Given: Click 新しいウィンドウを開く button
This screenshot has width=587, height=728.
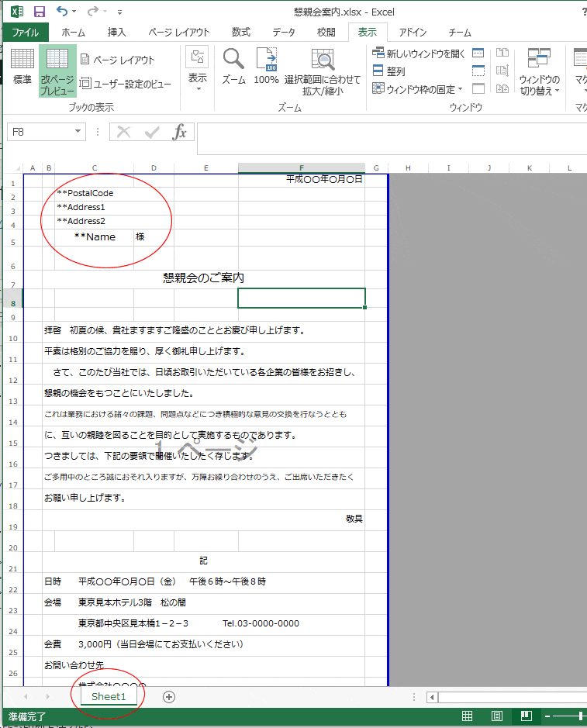Looking at the screenshot, I should tap(419, 53).
